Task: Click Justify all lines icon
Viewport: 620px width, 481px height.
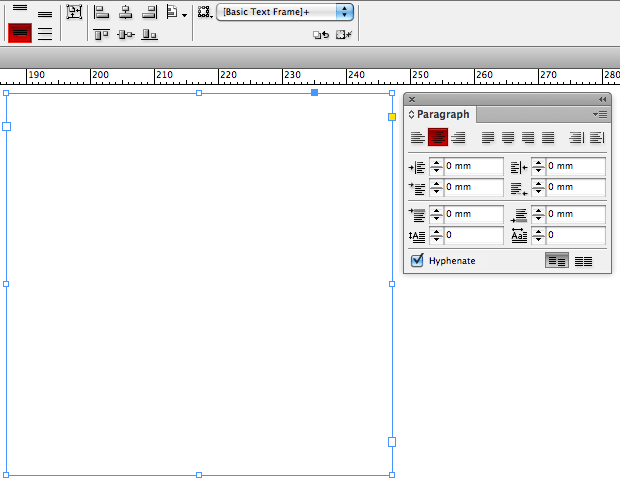Action: 548,138
